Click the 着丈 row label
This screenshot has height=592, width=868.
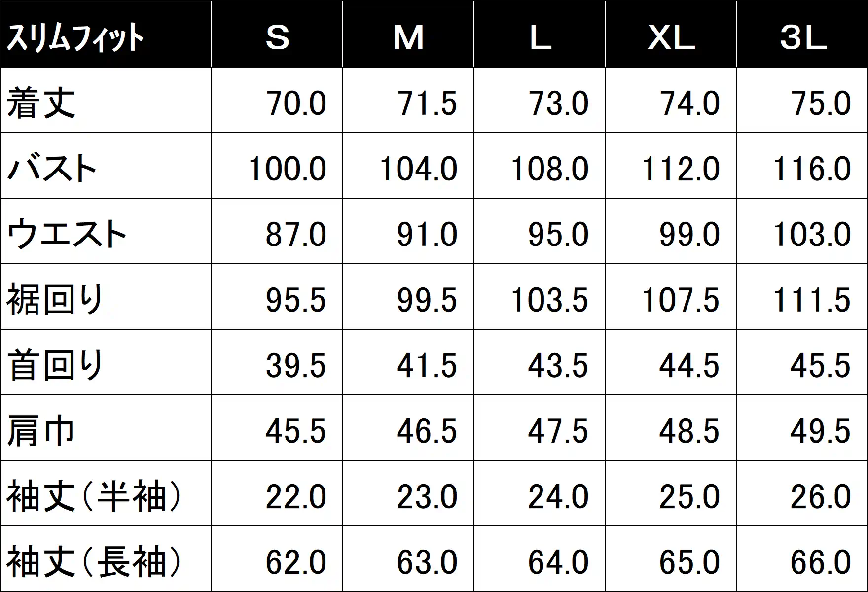point(106,100)
